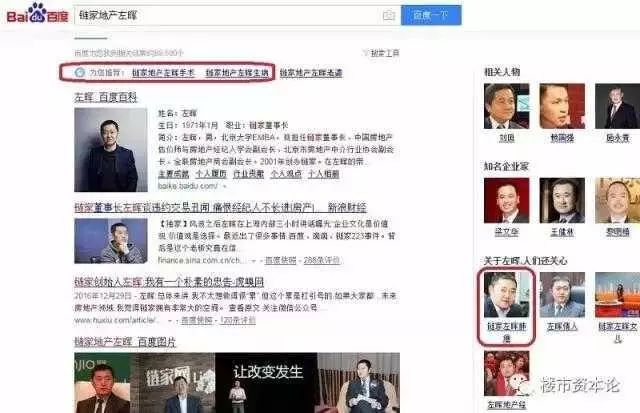Click the www.huxiu.com/article URL text

click(115, 320)
